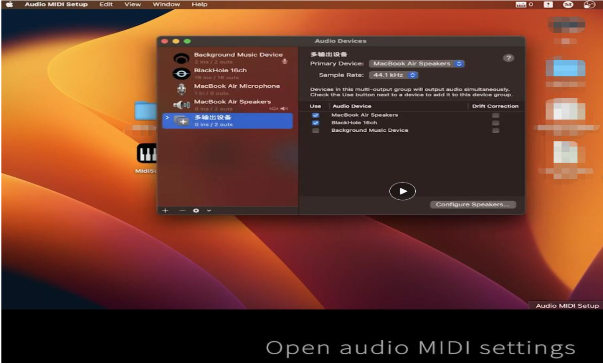Open the View menu
Screen dimensions: 603x364
point(133,5)
